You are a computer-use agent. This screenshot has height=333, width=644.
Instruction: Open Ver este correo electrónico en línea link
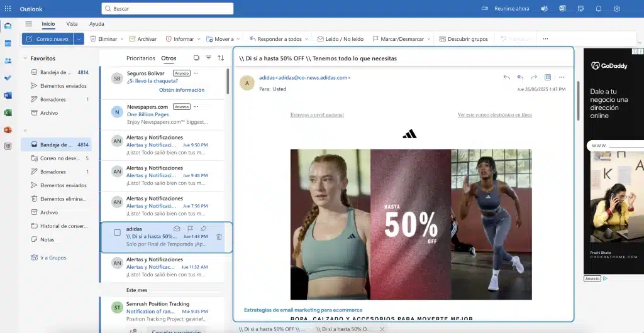494,115
